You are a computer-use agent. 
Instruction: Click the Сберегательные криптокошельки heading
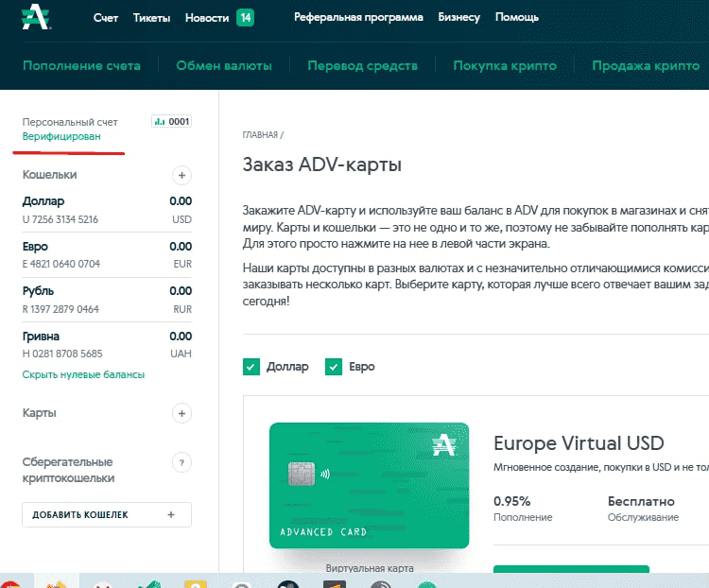(68, 470)
